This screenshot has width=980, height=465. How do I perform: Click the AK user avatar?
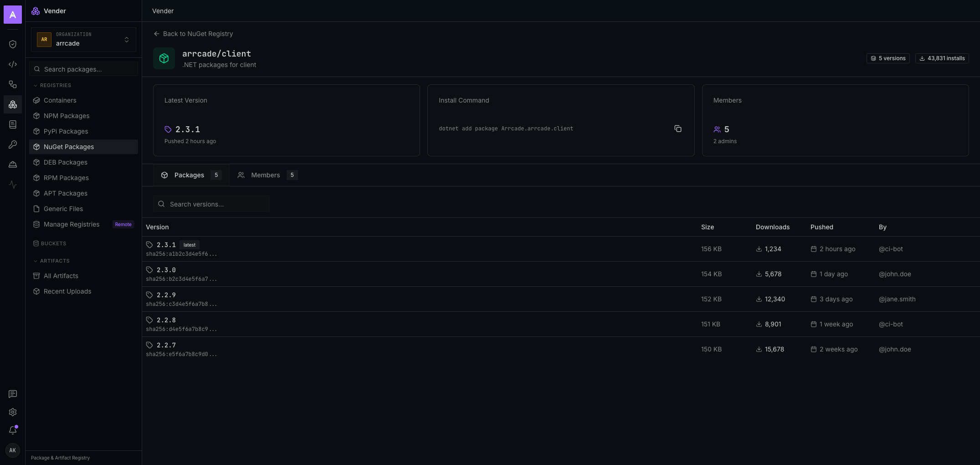click(13, 450)
